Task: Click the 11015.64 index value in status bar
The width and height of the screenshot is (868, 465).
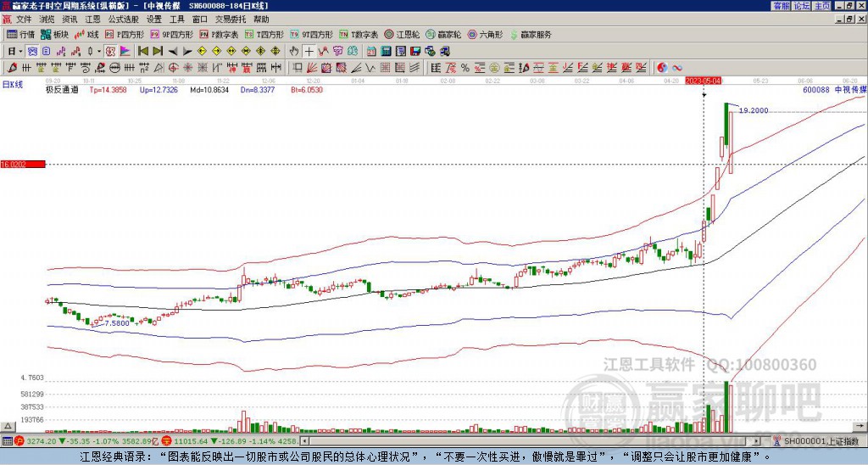Action: 191,441
